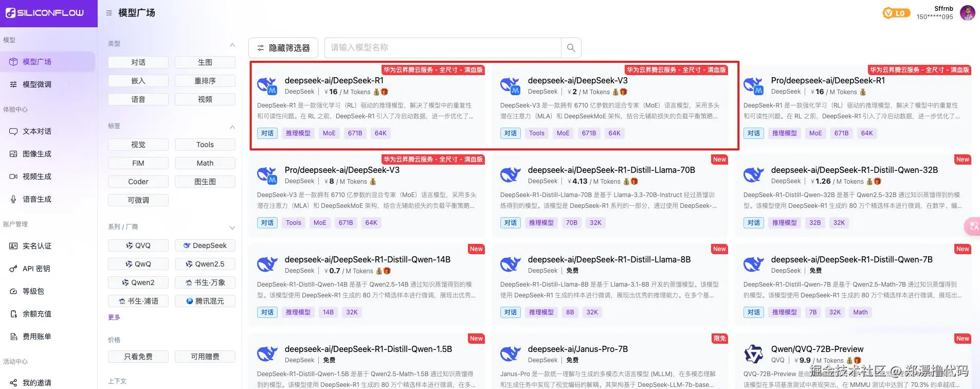Collapse the 类型 filter section
The height and width of the screenshot is (389, 980).
[232, 44]
